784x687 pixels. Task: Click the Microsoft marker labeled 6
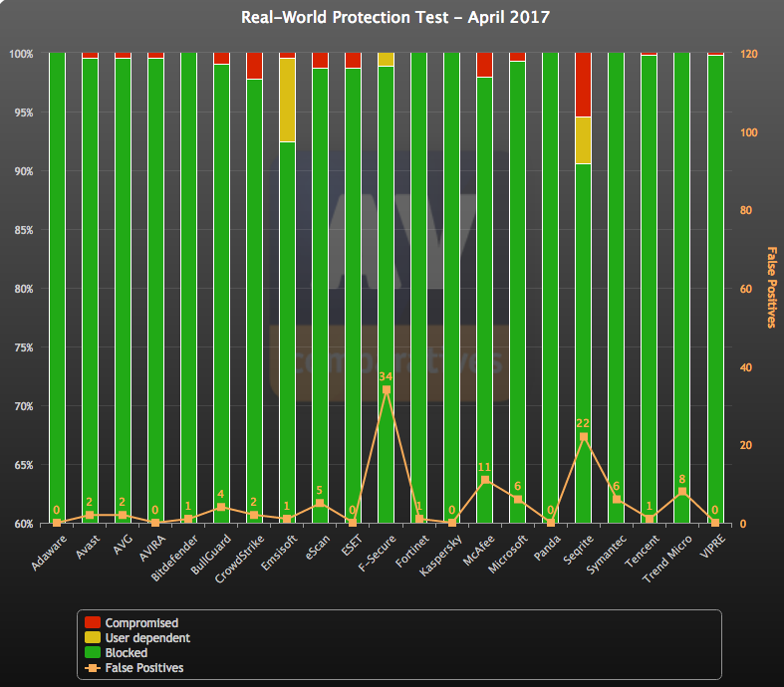pyautogui.click(x=517, y=500)
